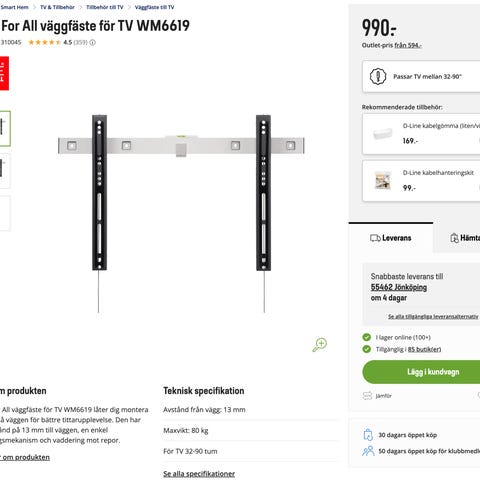Select the second product thumbnail
Screen dimensions: 480x480
pos(5,171)
